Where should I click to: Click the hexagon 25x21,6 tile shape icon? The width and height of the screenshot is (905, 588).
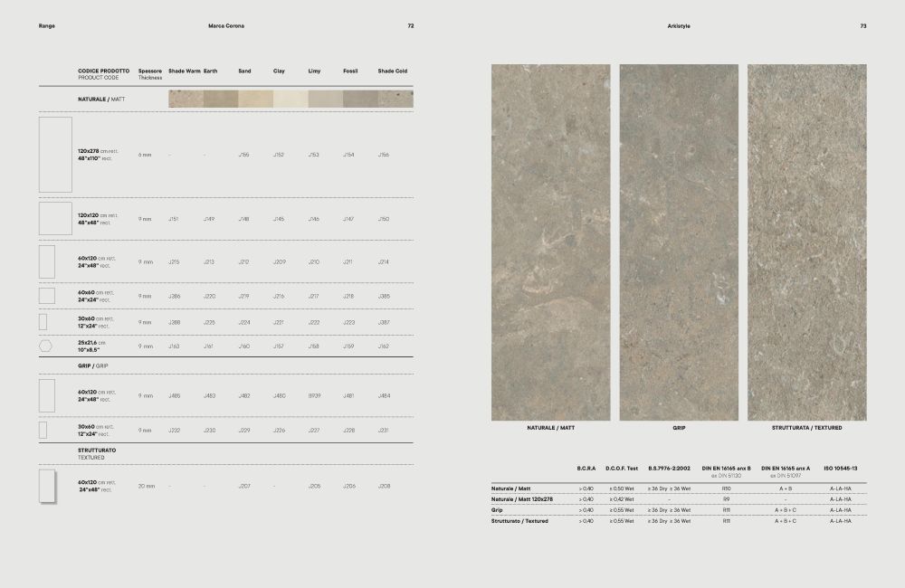coord(45,346)
